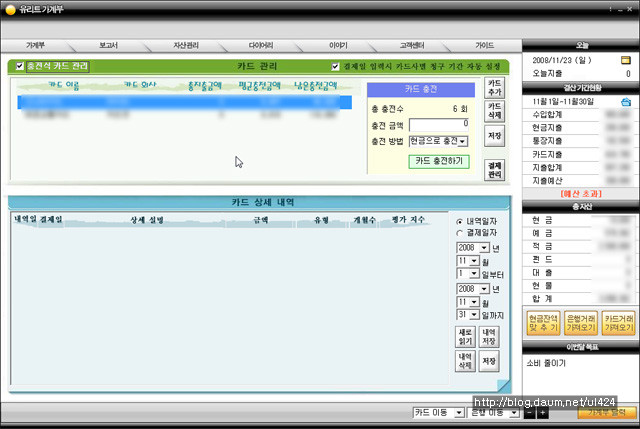Click the 새로읽기 button

[x=465, y=337]
